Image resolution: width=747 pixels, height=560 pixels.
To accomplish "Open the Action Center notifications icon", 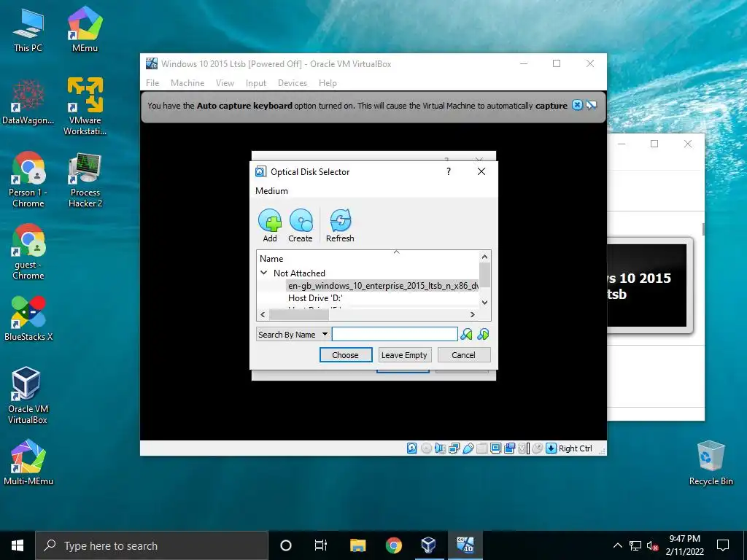I will 723,545.
